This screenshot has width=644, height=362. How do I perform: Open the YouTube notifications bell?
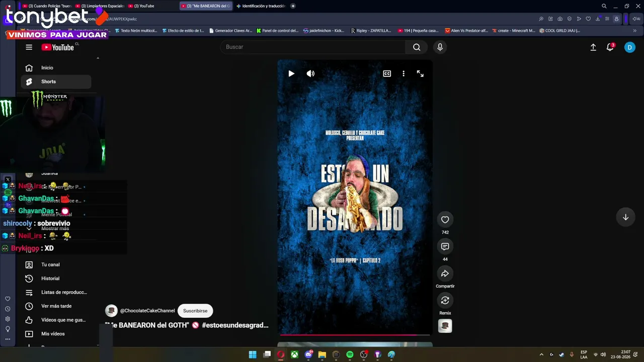tap(610, 47)
